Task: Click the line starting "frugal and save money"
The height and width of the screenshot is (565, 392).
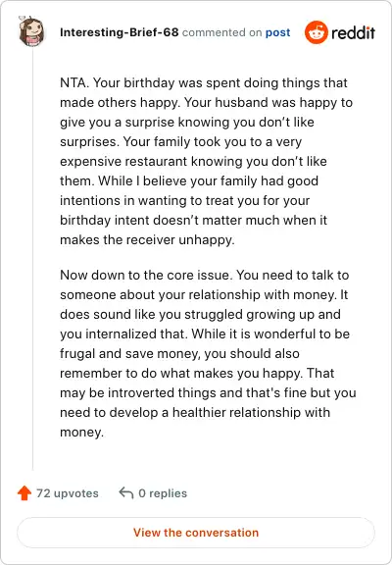Action: (x=179, y=353)
